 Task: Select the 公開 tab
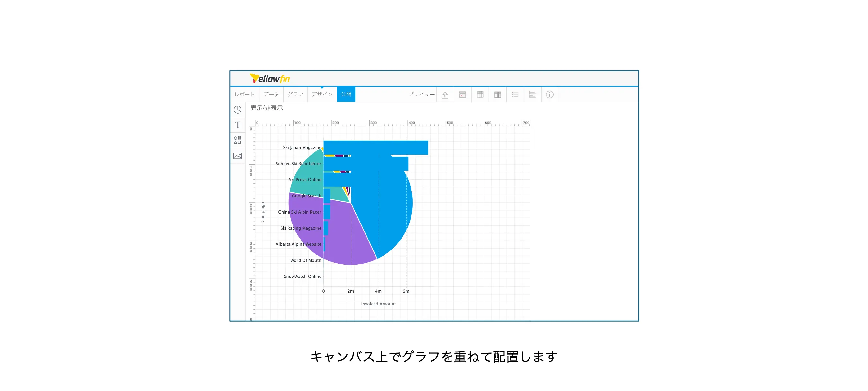tap(346, 95)
